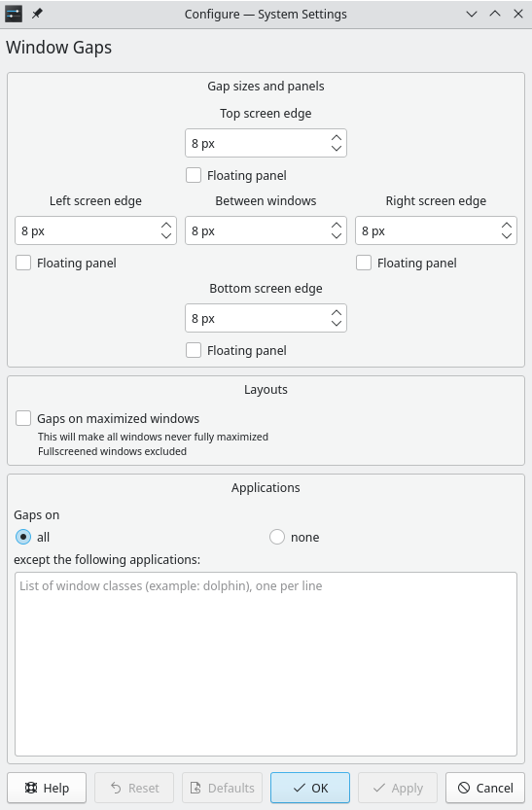The height and width of the screenshot is (810, 532).
Task: Enable Floating panel for left screen edge
Action: [x=23, y=263]
